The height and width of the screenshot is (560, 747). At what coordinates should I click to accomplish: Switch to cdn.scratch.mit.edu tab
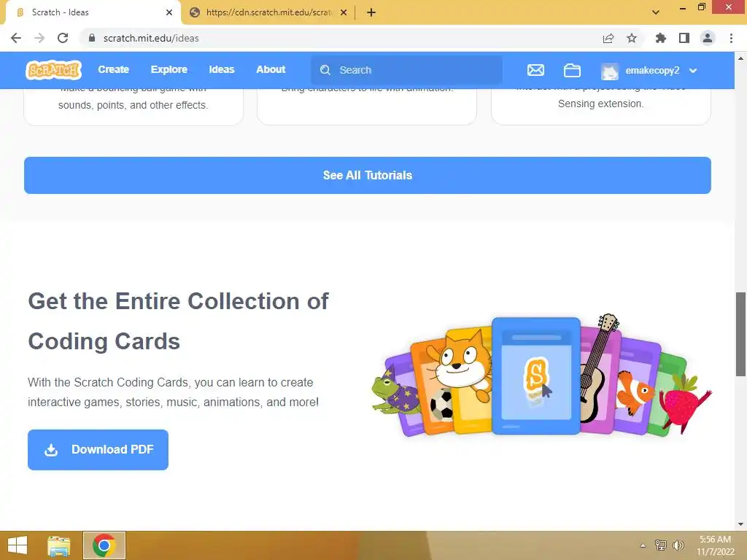click(268, 12)
